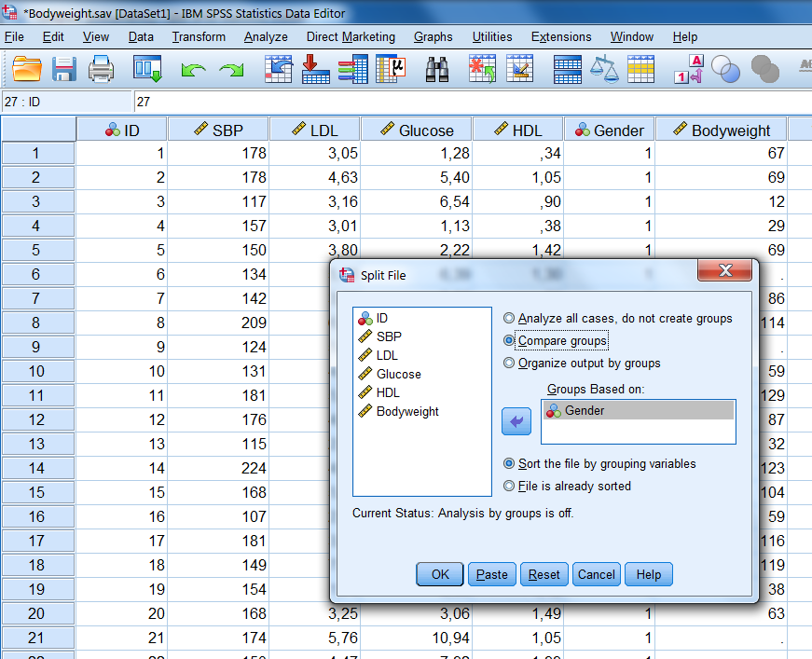
Task: Click the Paste button in Split File
Action: point(492,574)
